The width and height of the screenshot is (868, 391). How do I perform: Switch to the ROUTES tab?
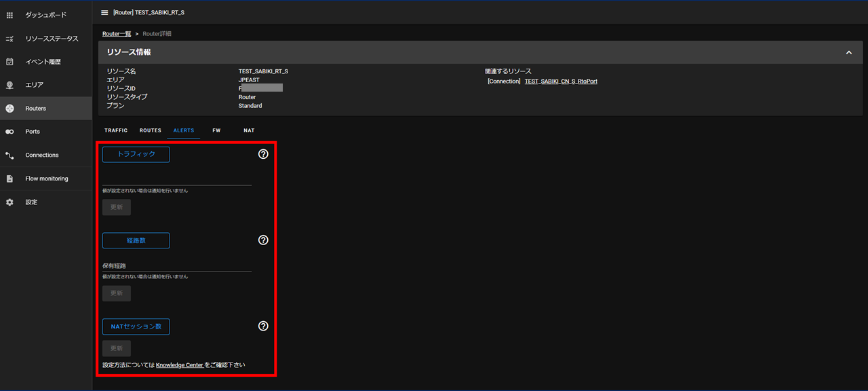(151, 130)
